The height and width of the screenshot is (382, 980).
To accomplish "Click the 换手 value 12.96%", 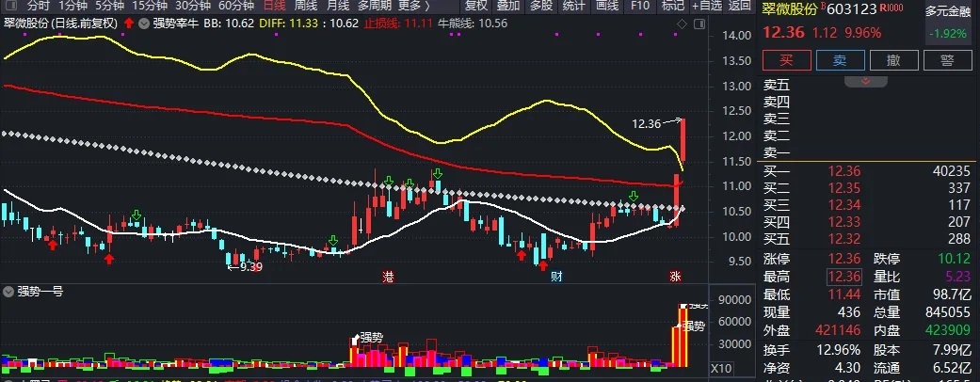I will coord(839,350).
